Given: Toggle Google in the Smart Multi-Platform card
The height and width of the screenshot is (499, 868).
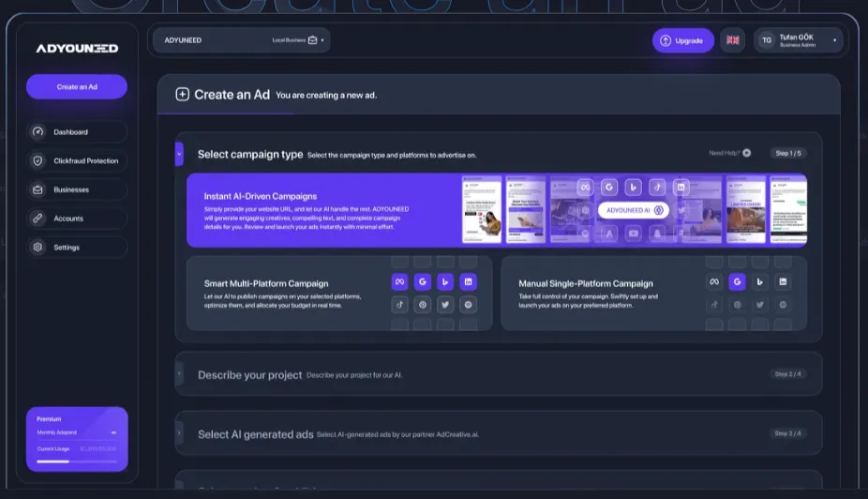Looking at the screenshot, I should (x=423, y=282).
